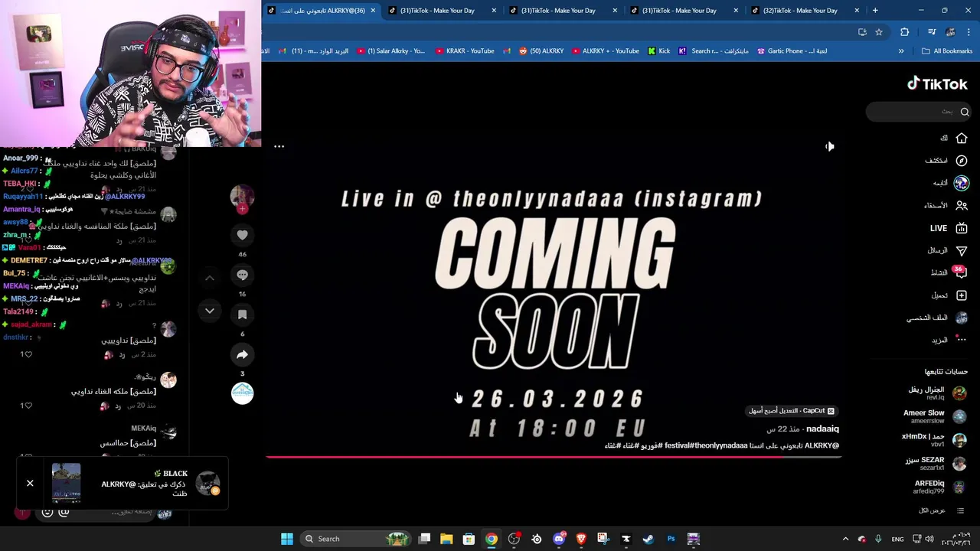The image size is (980, 551).
Task: Switch to the (32)TikTok tab
Action: (805, 11)
